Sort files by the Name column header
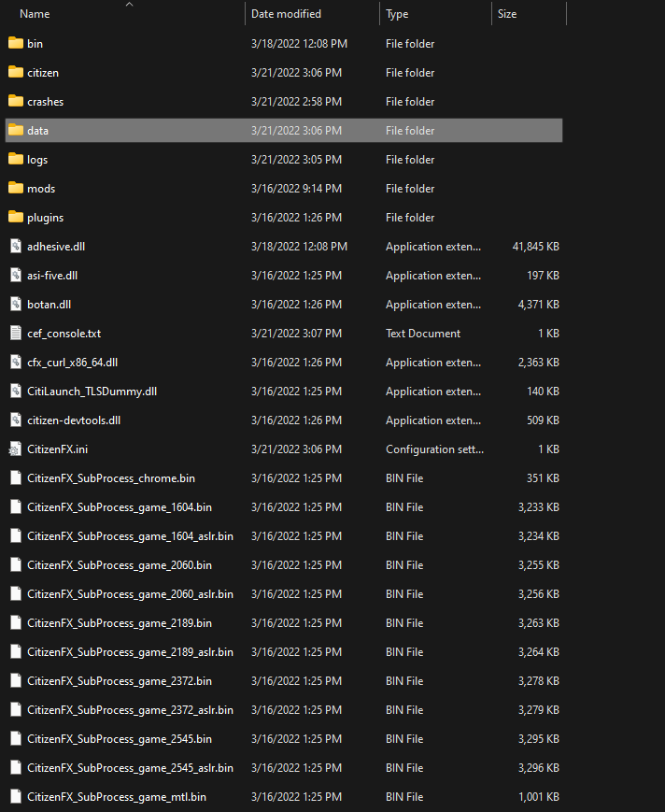Screen dimensions: 665x812 click(x=35, y=14)
